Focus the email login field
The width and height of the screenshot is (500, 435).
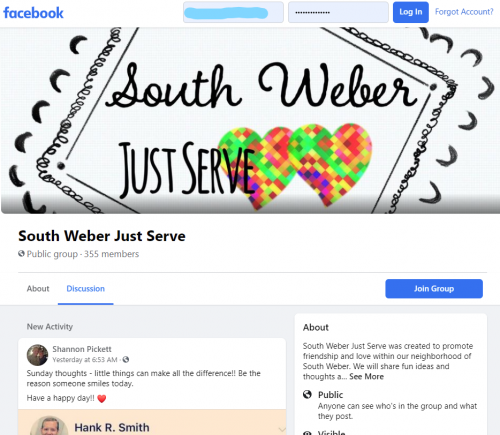tap(233, 12)
